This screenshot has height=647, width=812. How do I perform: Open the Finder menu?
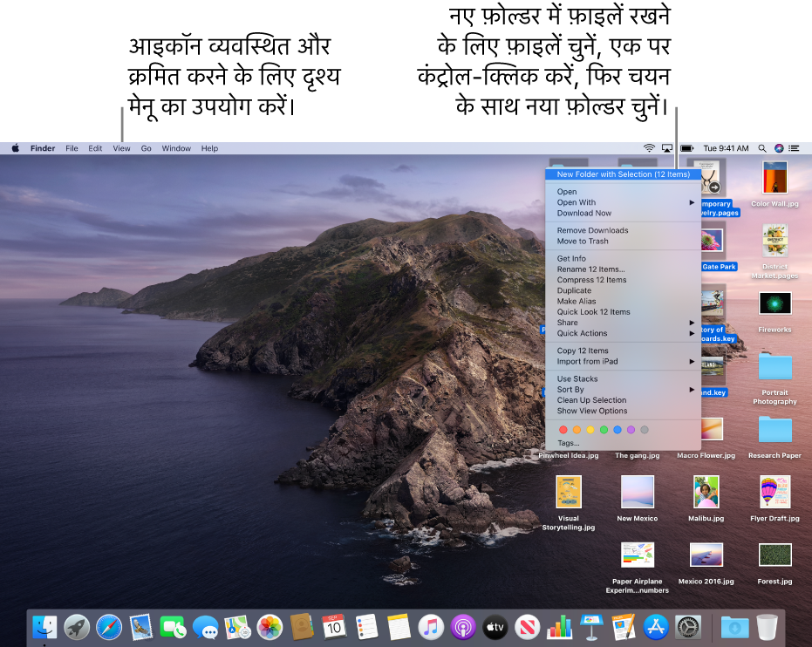(x=43, y=148)
